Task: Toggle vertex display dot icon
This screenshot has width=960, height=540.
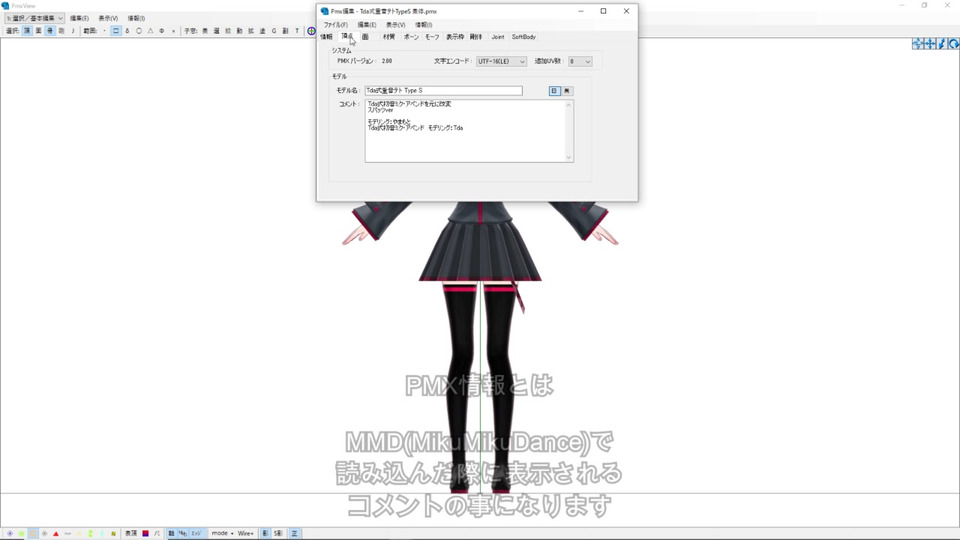Action: click(10, 534)
